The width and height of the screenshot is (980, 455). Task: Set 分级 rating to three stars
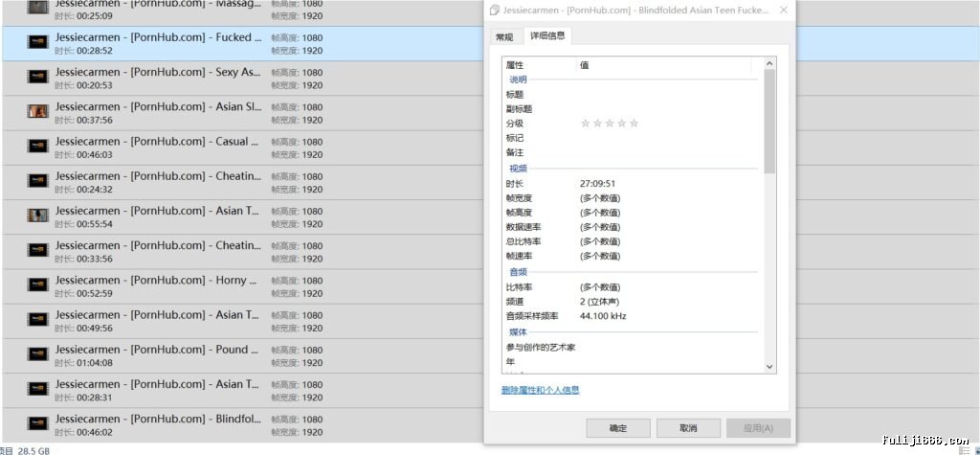(x=610, y=124)
